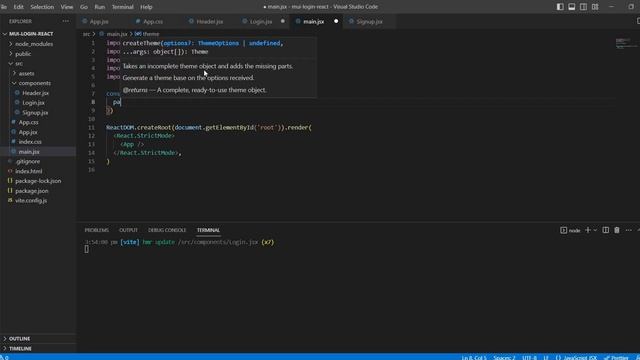Close the unsaved main.jsx tab via dot
This screenshot has height=360, width=640.
(336, 21)
